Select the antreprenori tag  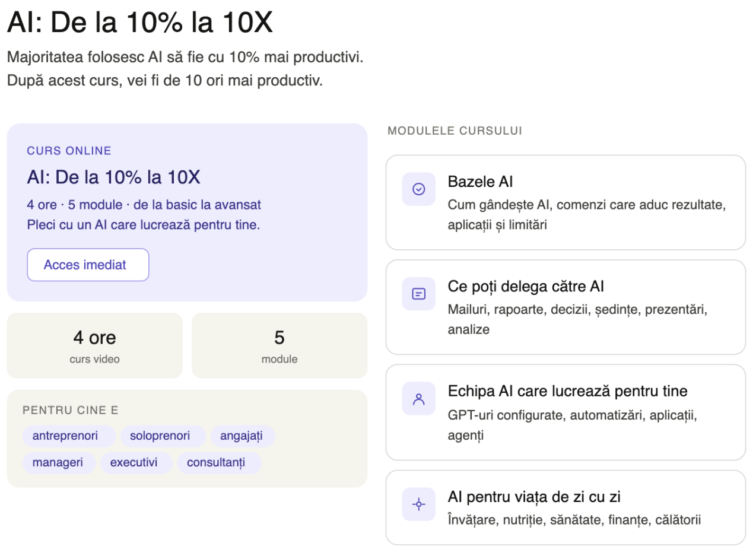click(x=65, y=436)
